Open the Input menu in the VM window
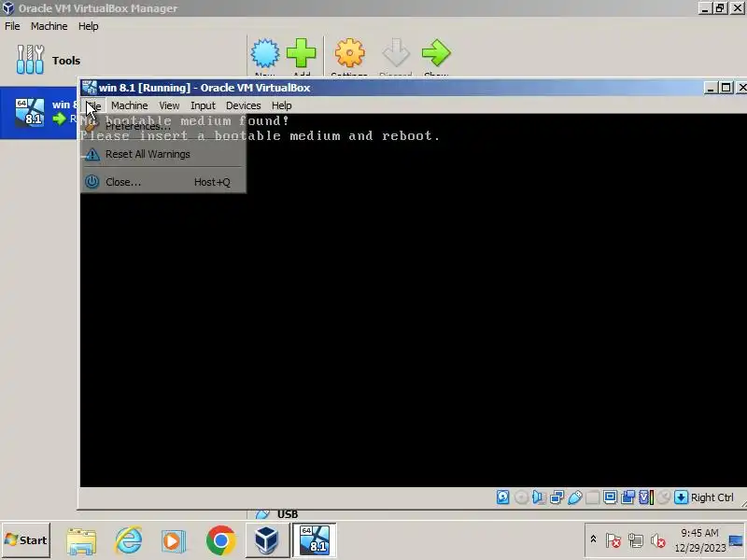747x560 pixels. click(x=203, y=105)
